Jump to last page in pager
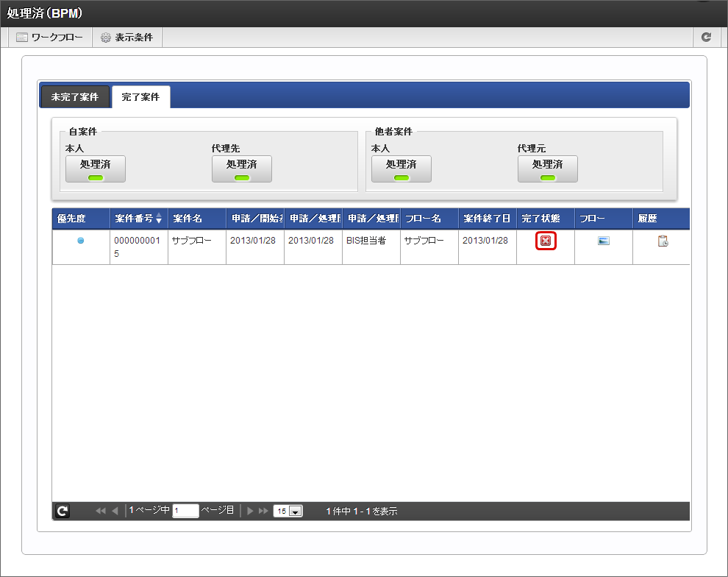The image size is (728, 577). [263, 511]
